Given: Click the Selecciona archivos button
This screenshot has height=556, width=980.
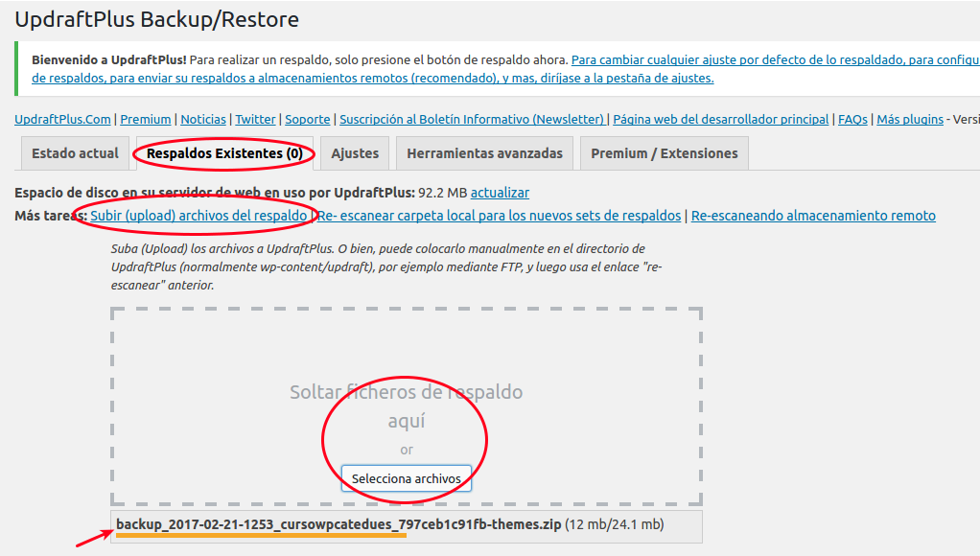Looking at the screenshot, I should (407, 478).
